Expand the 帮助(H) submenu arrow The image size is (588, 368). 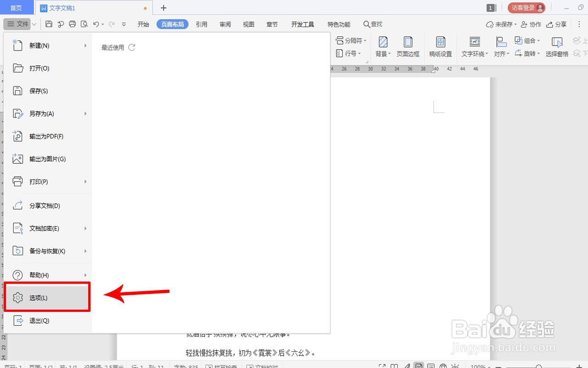pos(85,275)
